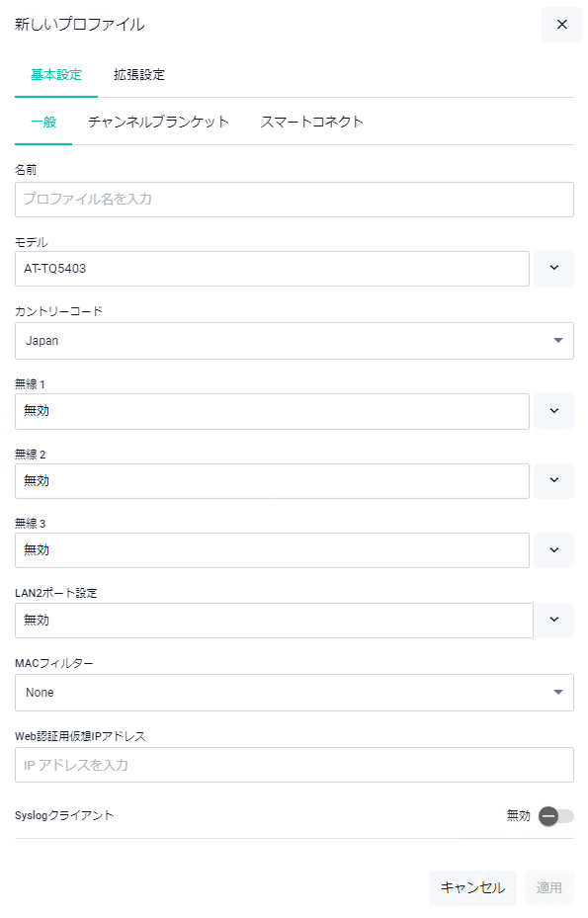Click the 無線 3 chevron icon

(x=554, y=550)
